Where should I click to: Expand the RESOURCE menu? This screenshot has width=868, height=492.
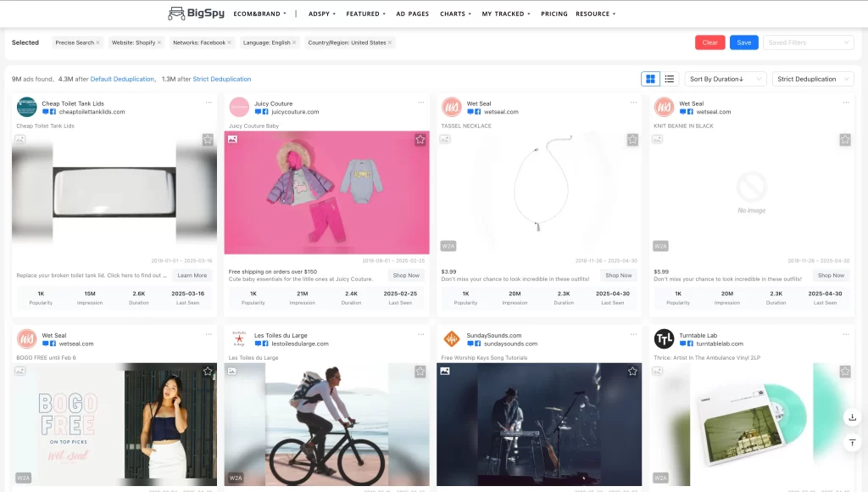coord(596,14)
